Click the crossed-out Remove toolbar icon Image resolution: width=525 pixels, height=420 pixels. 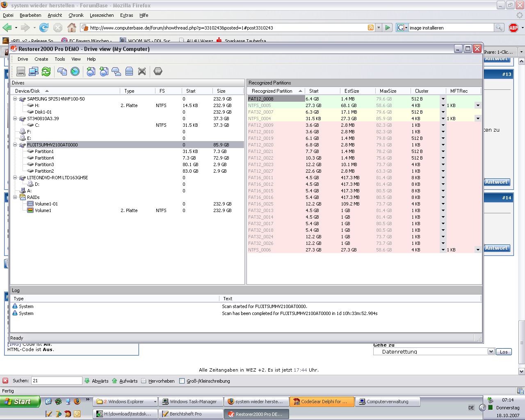(x=142, y=71)
